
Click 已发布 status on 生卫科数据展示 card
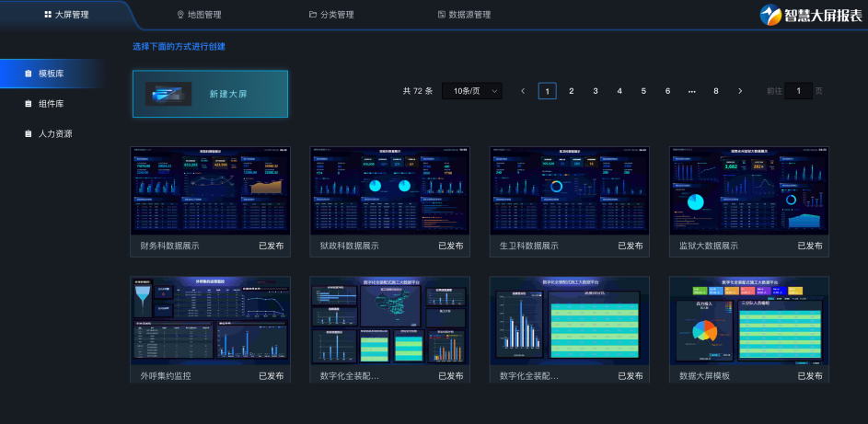pos(631,246)
